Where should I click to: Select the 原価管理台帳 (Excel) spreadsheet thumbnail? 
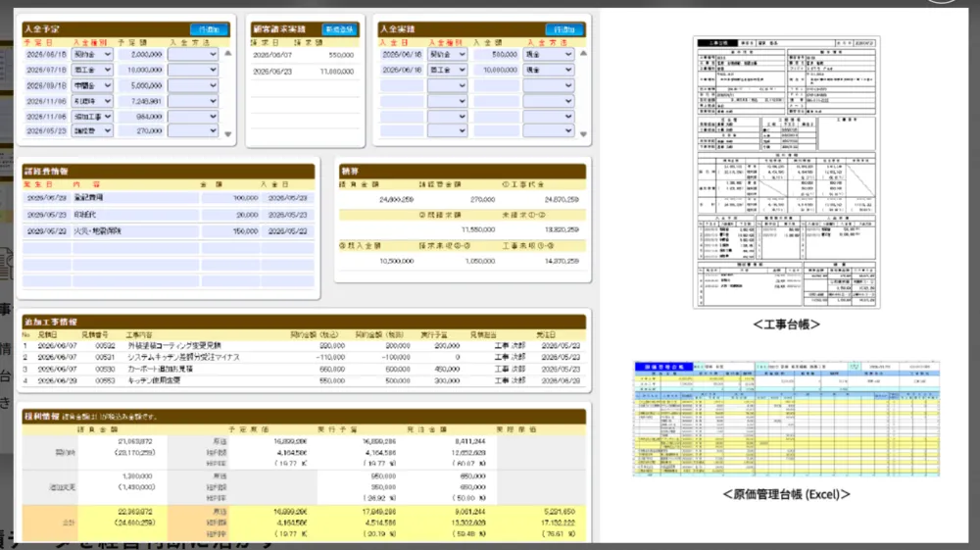[786, 418]
